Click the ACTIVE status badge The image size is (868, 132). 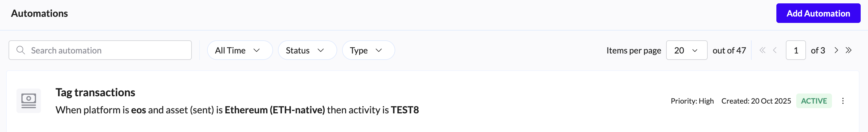(x=814, y=101)
